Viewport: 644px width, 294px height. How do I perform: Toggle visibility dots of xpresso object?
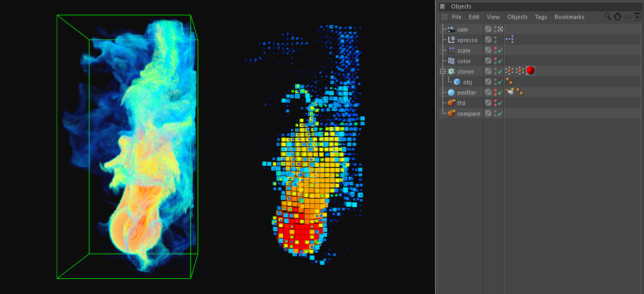coord(495,40)
